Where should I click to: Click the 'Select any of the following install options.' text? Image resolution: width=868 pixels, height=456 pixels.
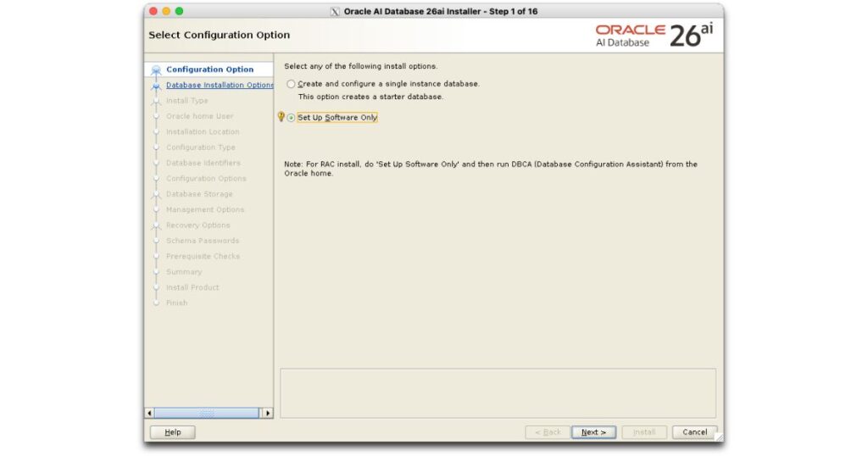pyautogui.click(x=360, y=66)
